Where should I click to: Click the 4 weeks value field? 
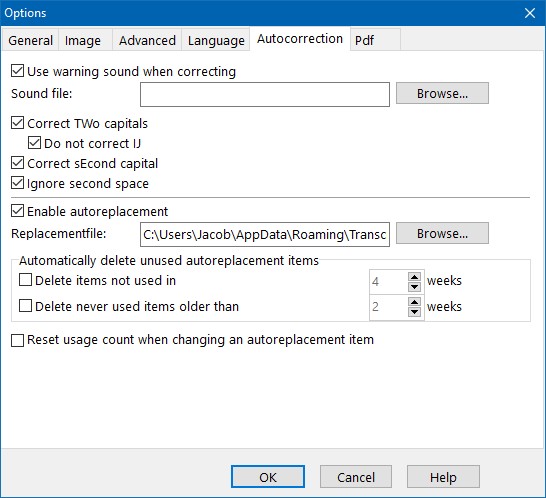389,281
